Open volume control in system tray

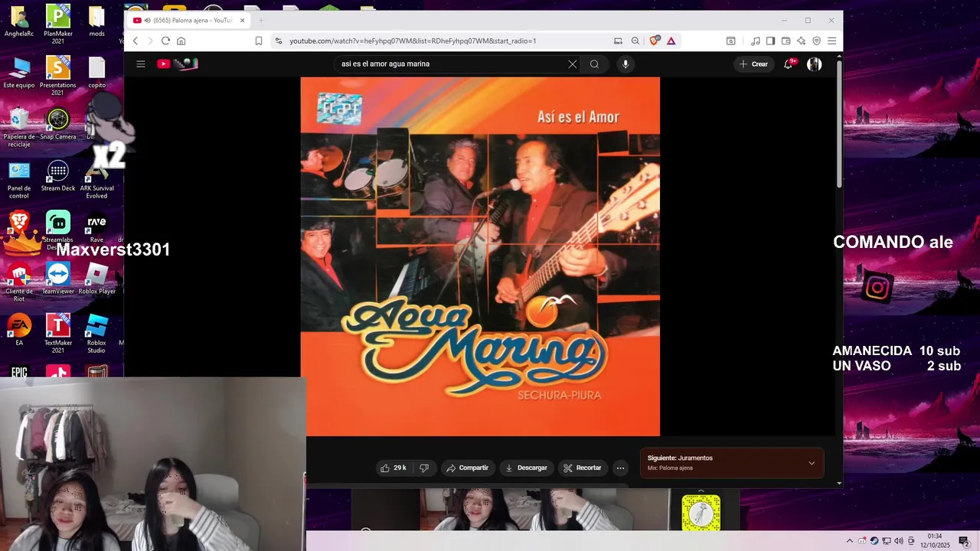(899, 541)
